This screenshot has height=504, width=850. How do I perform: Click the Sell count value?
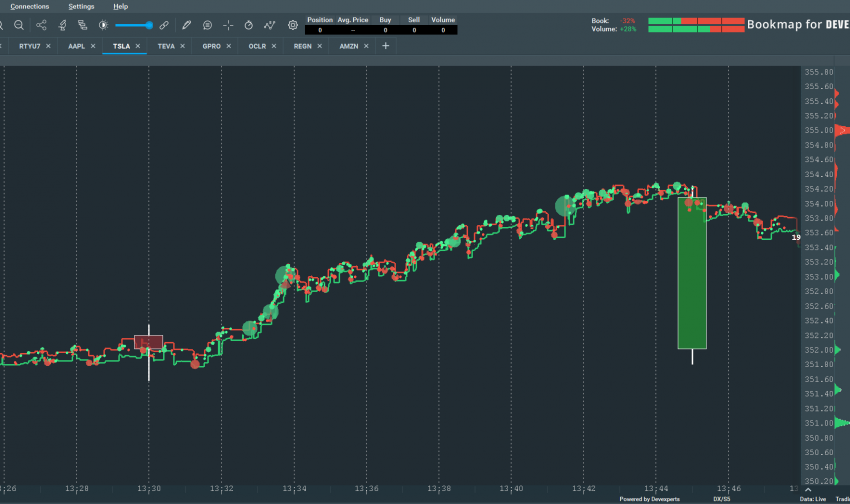414,30
